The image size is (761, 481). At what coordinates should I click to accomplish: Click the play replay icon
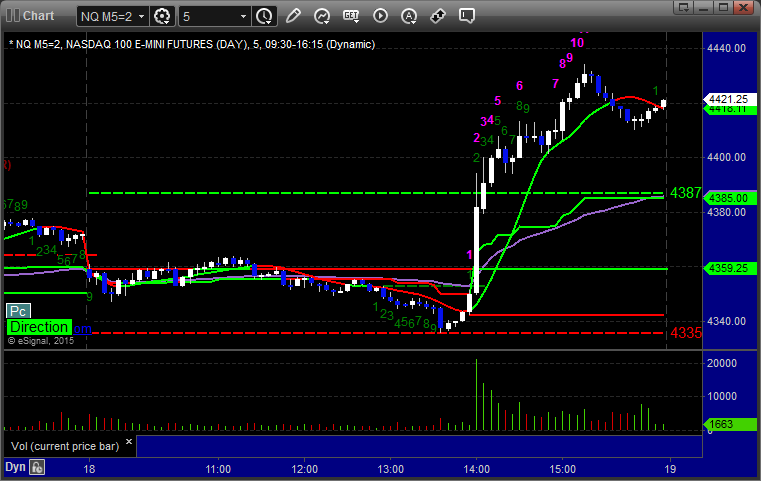coord(380,16)
